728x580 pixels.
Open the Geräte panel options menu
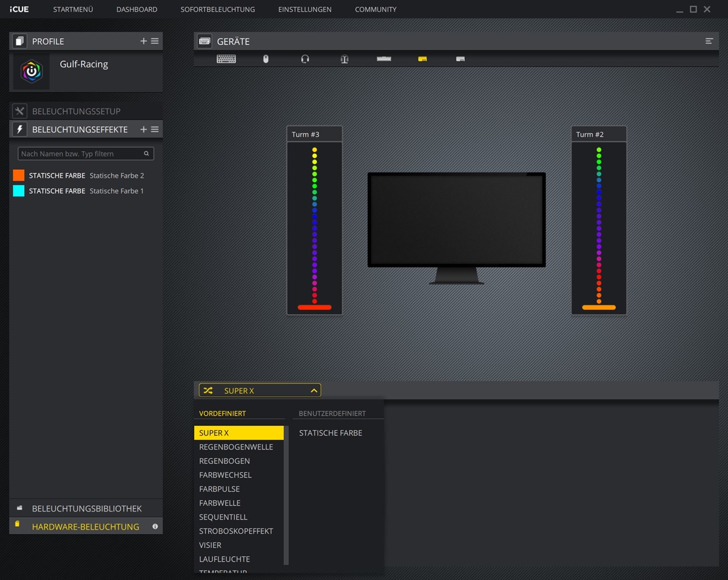point(709,41)
